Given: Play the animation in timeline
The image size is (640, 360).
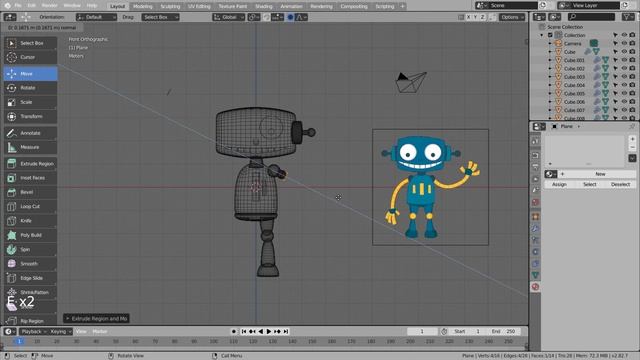Looking at the screenshot, I should click(269, 331).
